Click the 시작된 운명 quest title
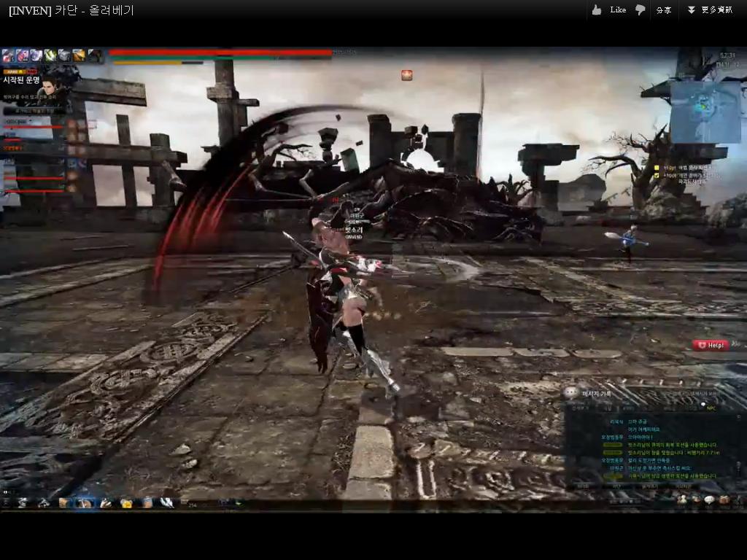747x560 pixels. point(21,80)
